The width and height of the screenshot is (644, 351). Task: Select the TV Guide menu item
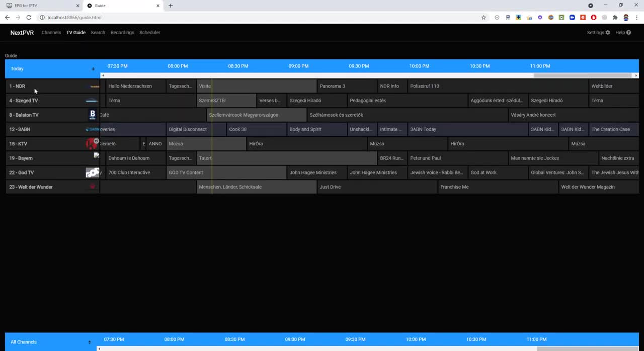pos(76,33)
